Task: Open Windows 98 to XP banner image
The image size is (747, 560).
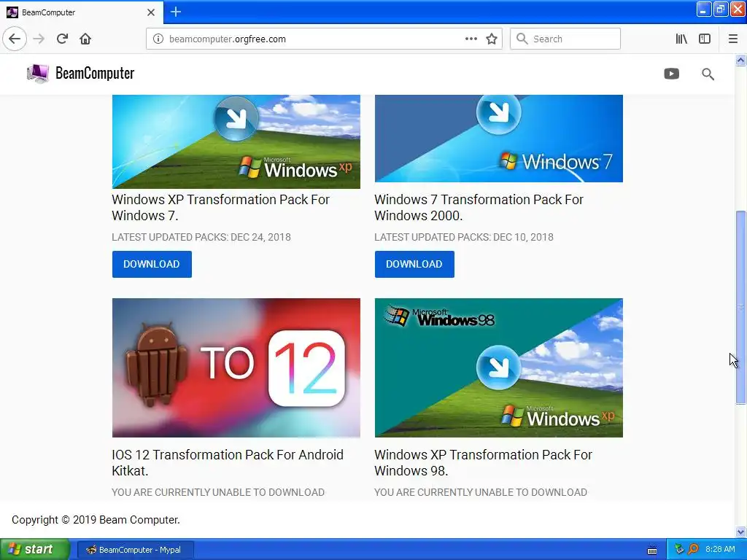Action: (498, 367)
